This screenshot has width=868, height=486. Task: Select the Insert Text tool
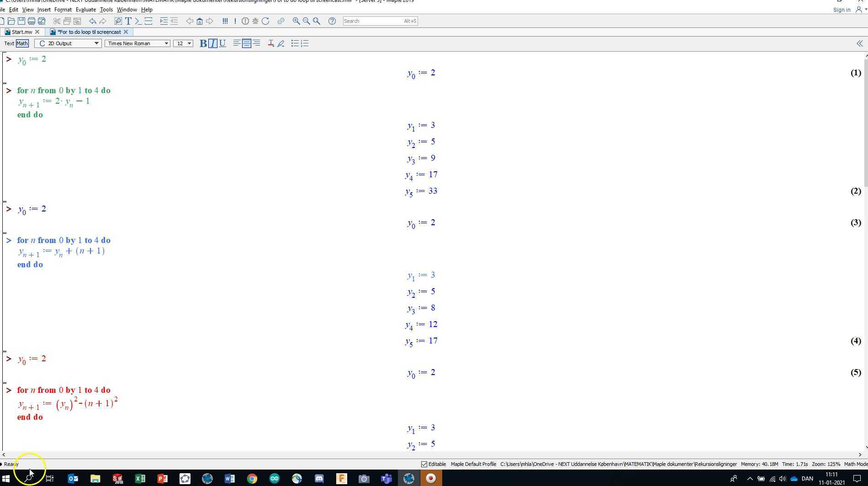(128, 21)
